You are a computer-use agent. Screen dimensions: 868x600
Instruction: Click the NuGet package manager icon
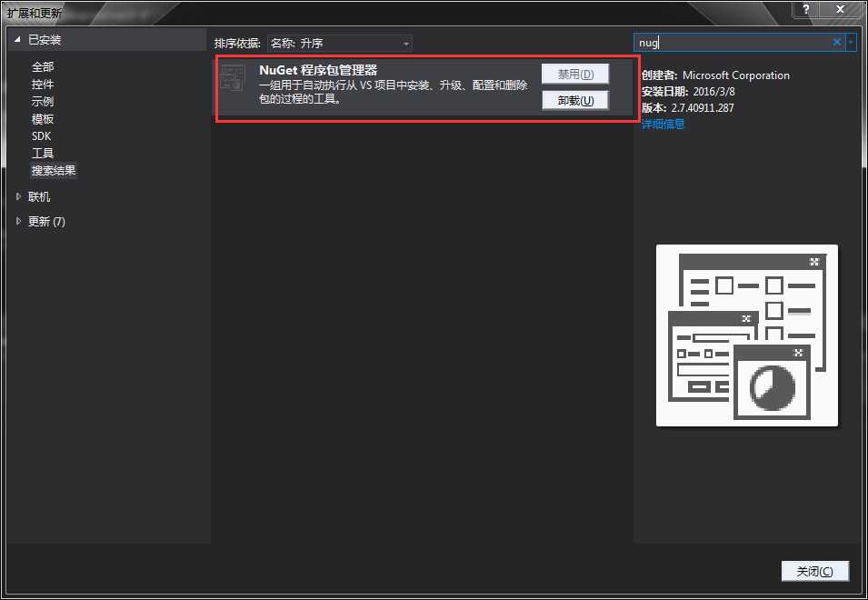coord(233,77)
